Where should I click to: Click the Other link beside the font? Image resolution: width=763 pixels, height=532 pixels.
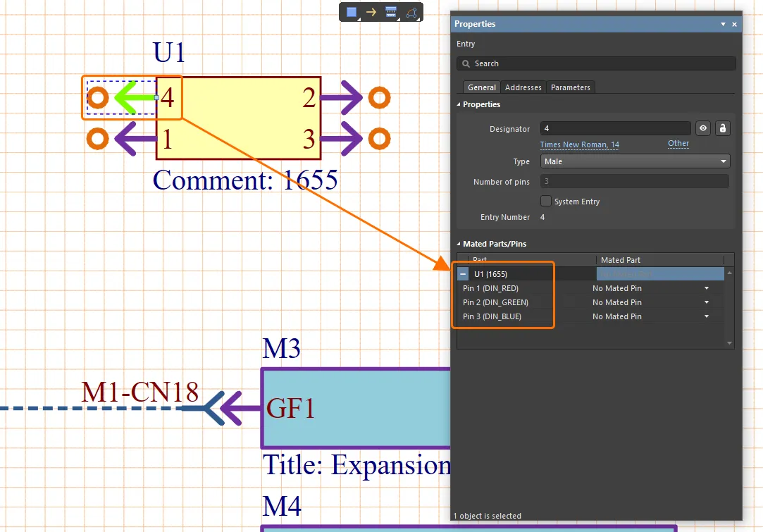(x=678, y=143)
